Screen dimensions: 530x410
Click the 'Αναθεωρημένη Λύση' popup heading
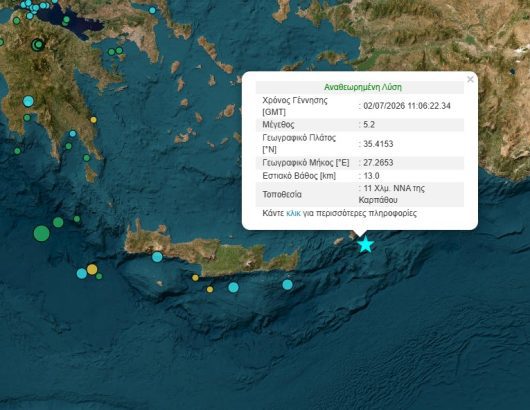tap(363, 87)
